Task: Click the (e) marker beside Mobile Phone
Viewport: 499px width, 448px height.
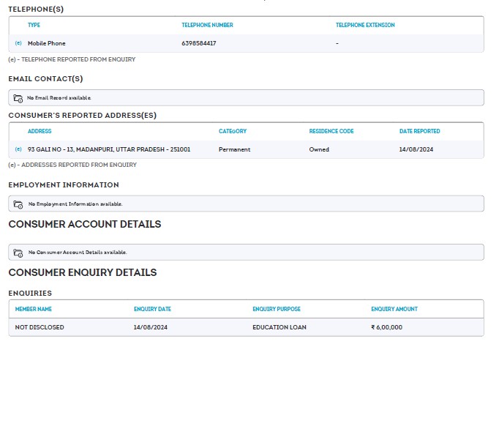Action: [x=18, y=43]
